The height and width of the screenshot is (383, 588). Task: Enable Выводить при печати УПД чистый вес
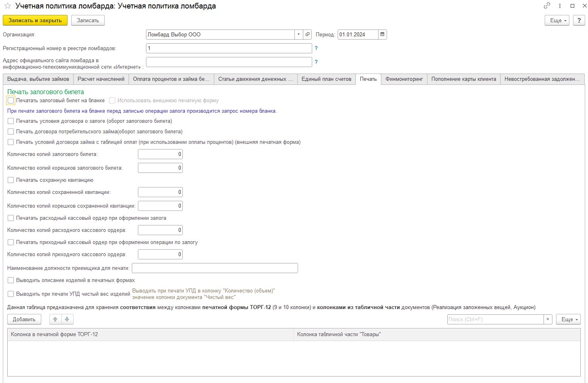tap(11, 294)
